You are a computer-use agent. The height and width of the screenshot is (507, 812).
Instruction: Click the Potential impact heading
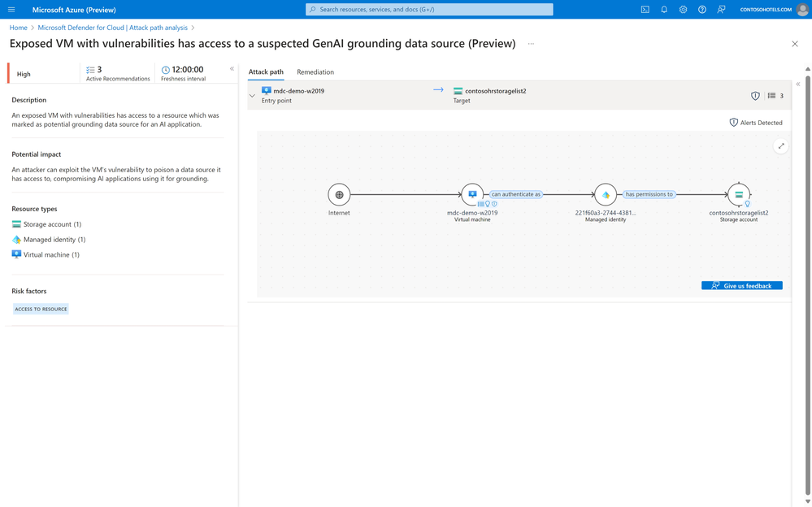37,154
